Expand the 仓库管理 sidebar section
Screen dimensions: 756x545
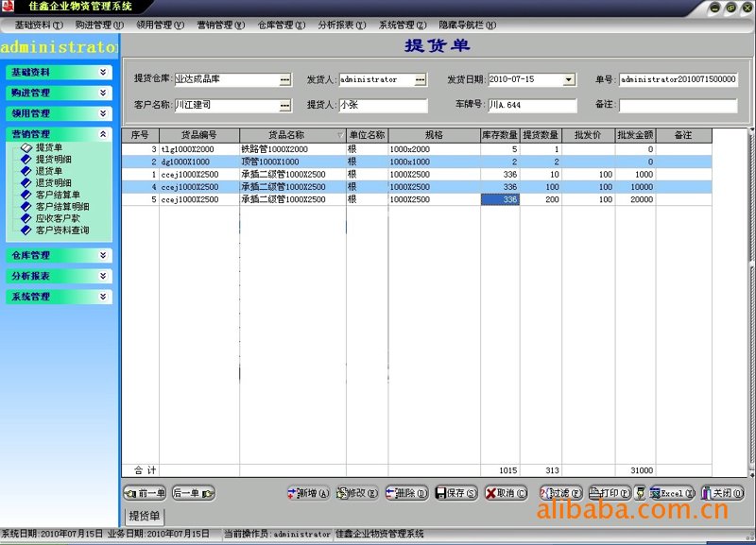(59, 255)
